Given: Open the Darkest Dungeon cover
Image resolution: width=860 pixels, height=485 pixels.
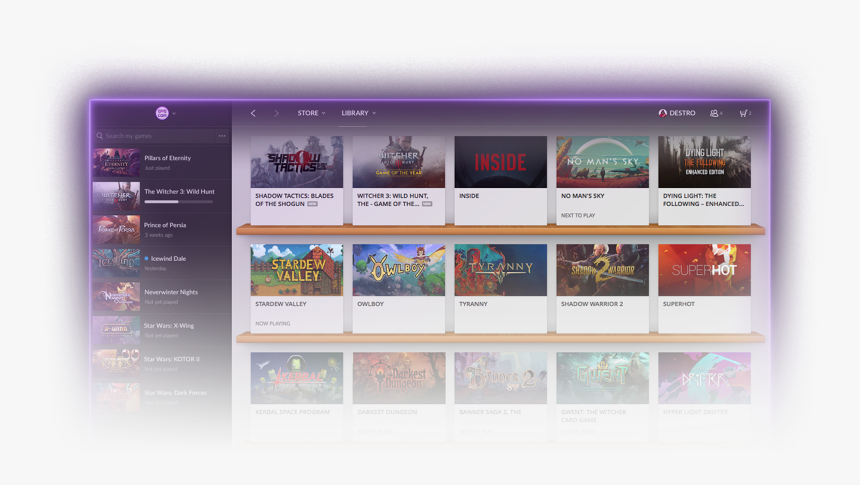Looking at the screenshot, I should pyautogui.click(x=399, y=378).
